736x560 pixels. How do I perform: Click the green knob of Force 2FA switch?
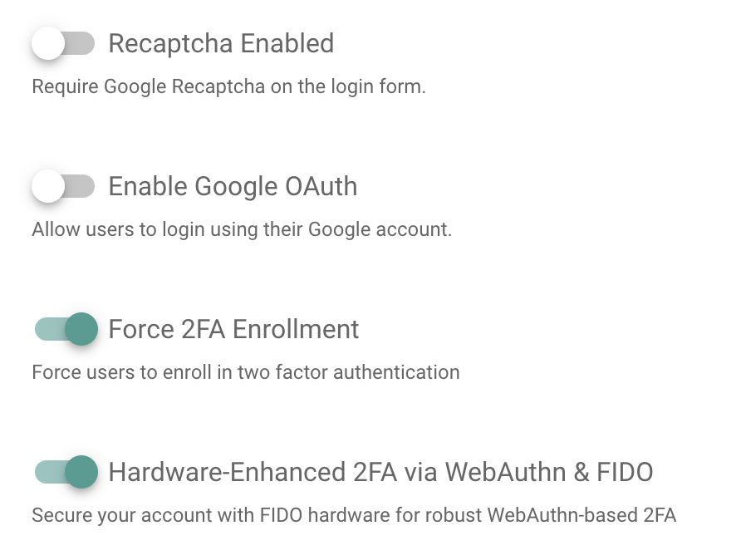[x=81, y=329]
